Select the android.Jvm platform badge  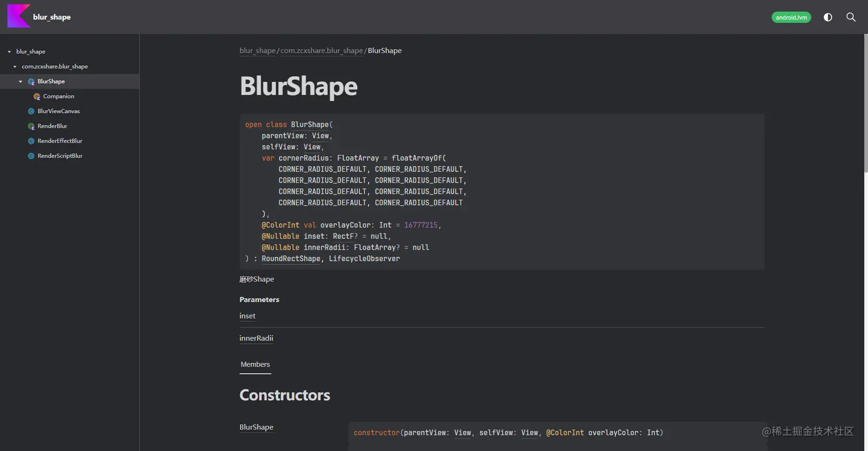pyautogui.click(x=791, y=17)
